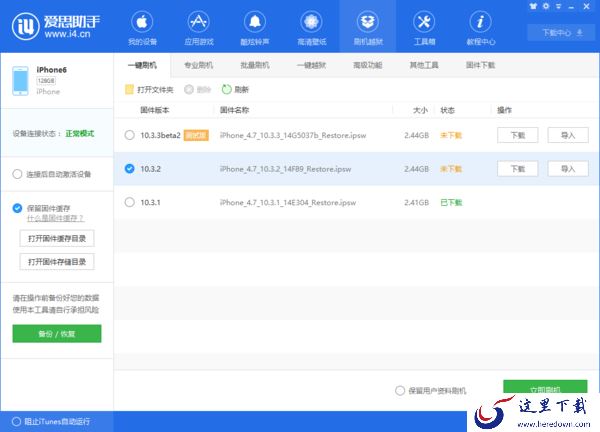Click filename iPhone_4.7_10.3.1_14E304_Restore.ipsw
This screenshot has height=432, width=600.
pyautogui.click(x=288, y=202)
